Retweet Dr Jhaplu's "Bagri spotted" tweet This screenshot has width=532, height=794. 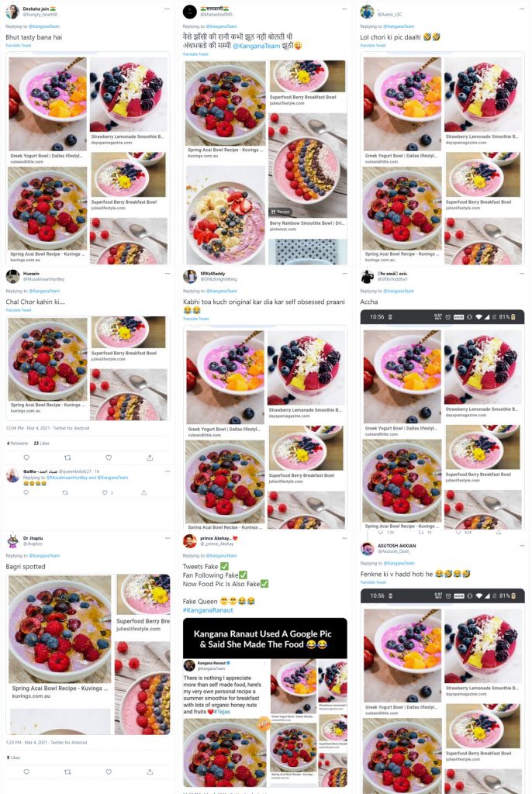(67, 772)
